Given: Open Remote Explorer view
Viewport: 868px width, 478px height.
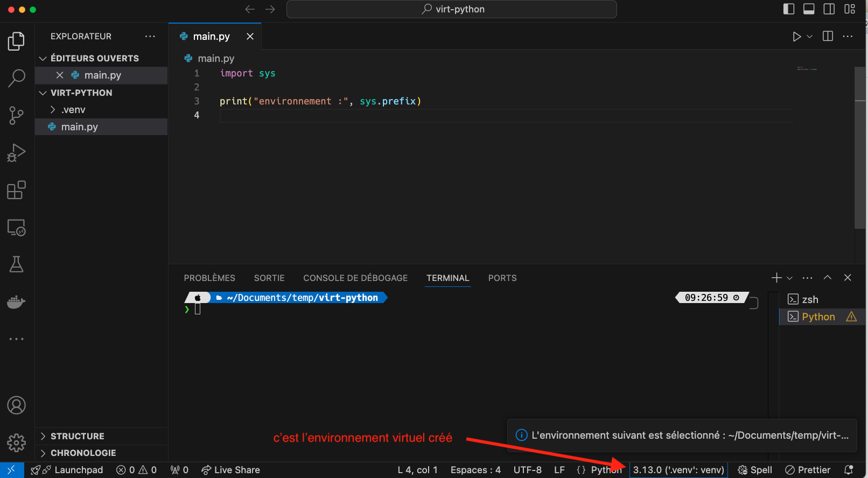Looking at the screenshot, I should (16, 228).
